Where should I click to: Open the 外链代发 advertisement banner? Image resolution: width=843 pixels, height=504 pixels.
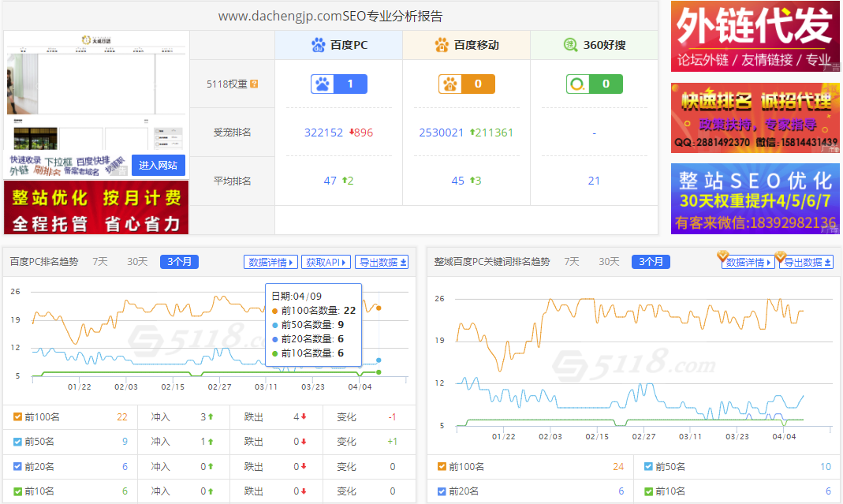tap(755, 36)
